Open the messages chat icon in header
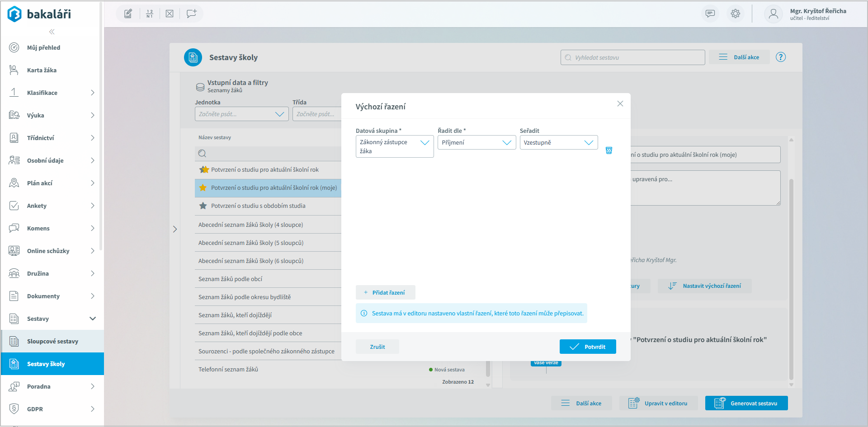 point(710,14)
